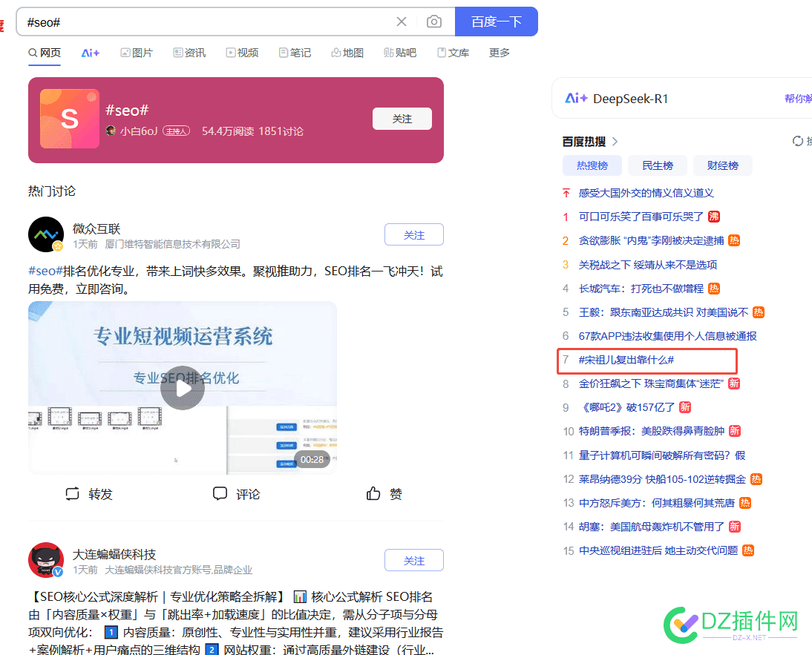Expand the 更多 menu
Screen dimensions: 812x655
(x=500, y=53)
